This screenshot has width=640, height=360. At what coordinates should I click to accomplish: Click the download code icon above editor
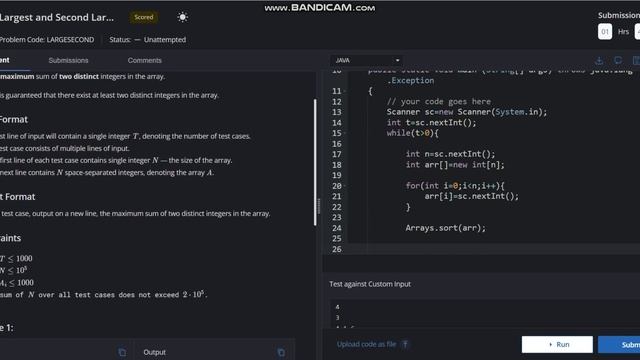pyautogui.click(x=599, y=60)
